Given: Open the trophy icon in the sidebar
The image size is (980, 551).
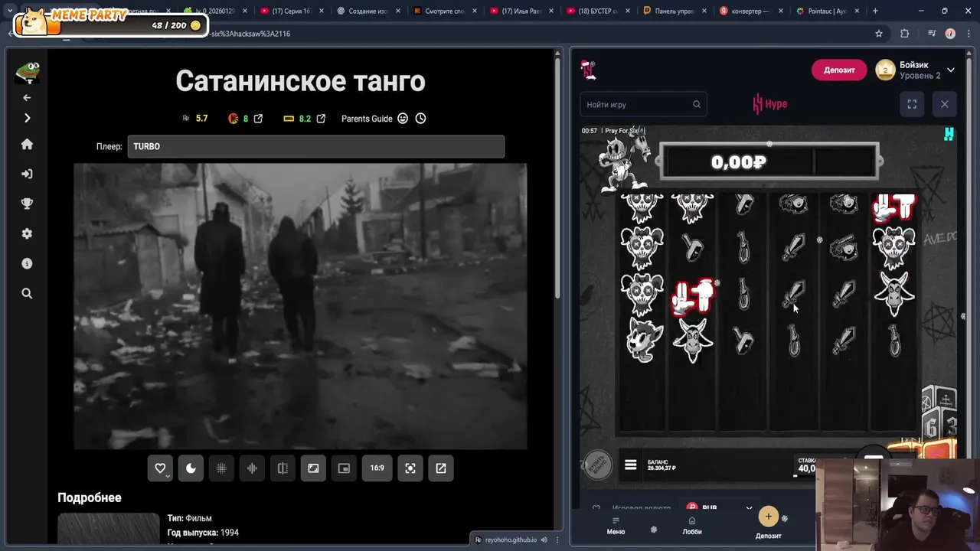Looking at the screenshot, I should click(27, 204).
